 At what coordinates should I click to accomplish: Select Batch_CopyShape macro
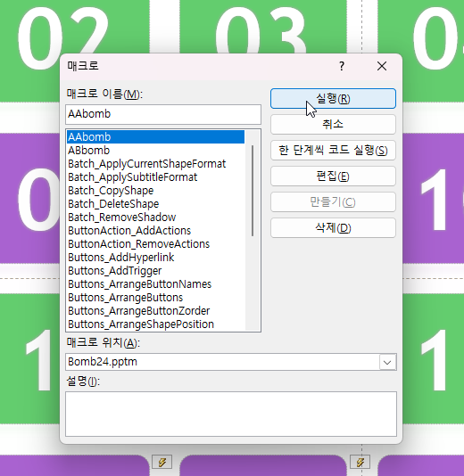(x=155, y=191)
